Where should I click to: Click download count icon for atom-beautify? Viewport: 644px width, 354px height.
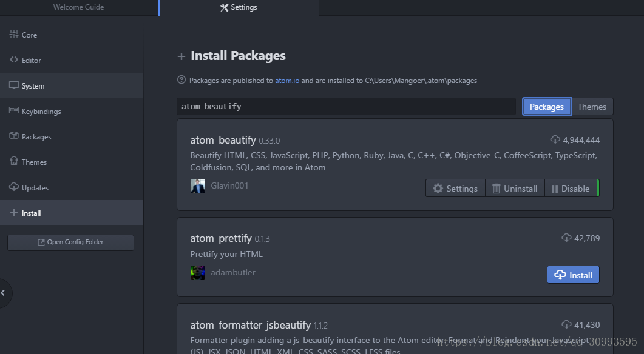pyautogui.click(x=555, y=139)
